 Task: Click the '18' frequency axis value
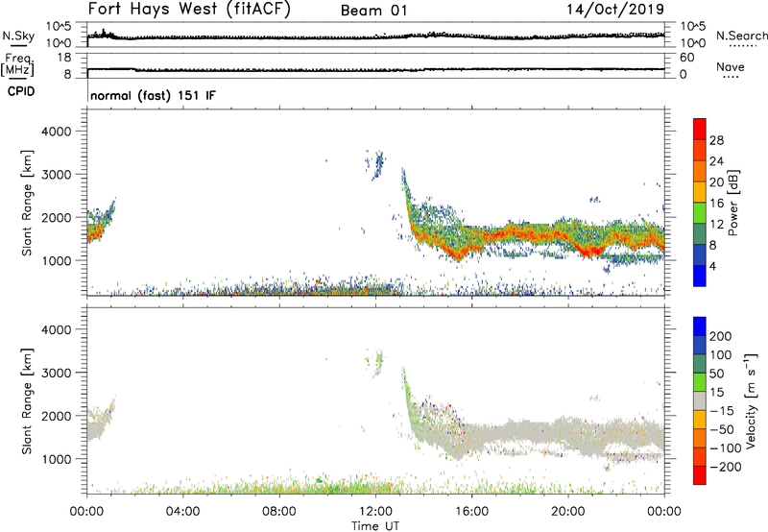point(64,58)
